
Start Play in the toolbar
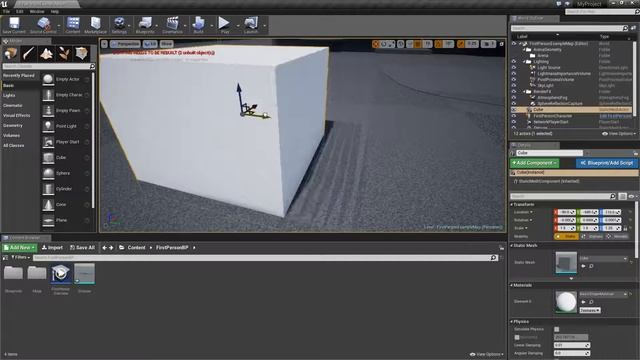click(x=224, y=24)
